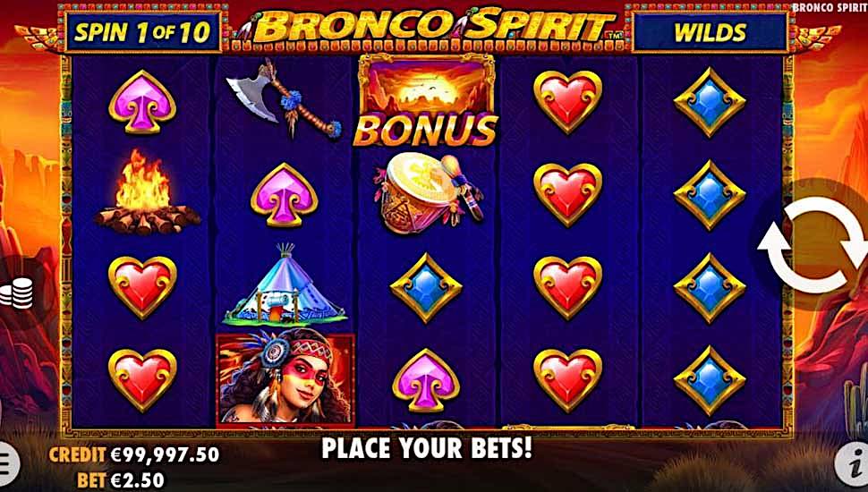The height and width of the screenshot is (492, 868).
Task: Click the teepee tent symbol
Action: click(x=285, y=284)
